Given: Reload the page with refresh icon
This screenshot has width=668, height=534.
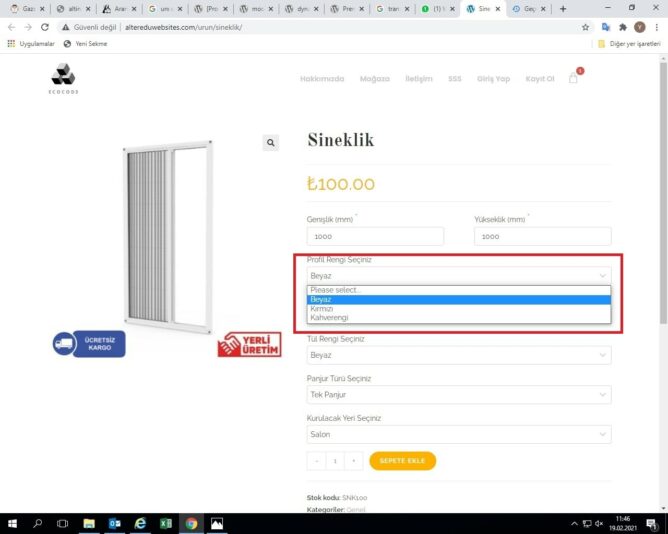Looking at the screenshot, I should pyautogui.click(x=45, y=27).
